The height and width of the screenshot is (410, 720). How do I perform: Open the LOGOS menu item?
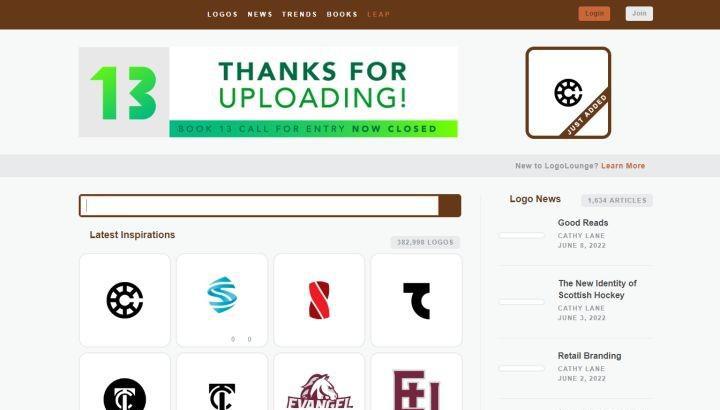click(x=223, y=14)
